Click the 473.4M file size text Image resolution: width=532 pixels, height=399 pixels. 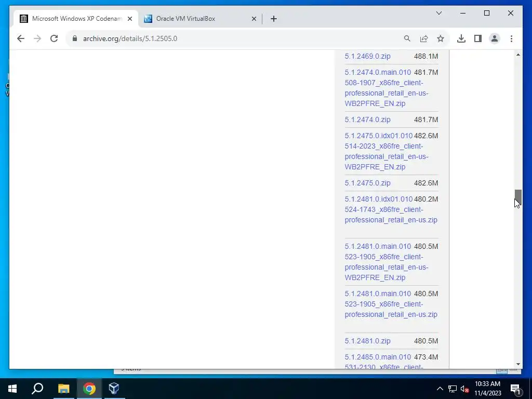pos(426,357)
